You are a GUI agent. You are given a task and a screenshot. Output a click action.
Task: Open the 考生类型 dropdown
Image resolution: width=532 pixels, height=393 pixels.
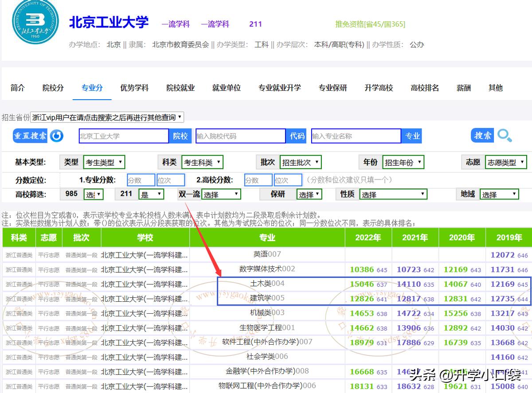104,162
